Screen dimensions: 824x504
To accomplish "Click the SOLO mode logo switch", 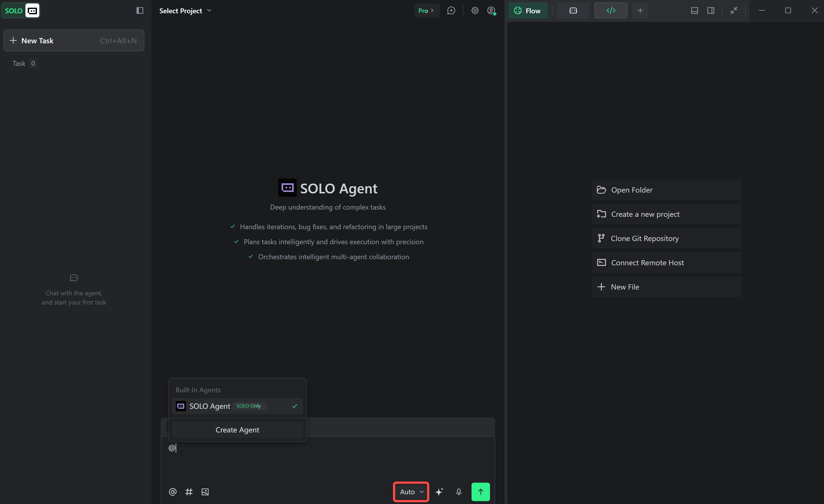I will [21, 11].
